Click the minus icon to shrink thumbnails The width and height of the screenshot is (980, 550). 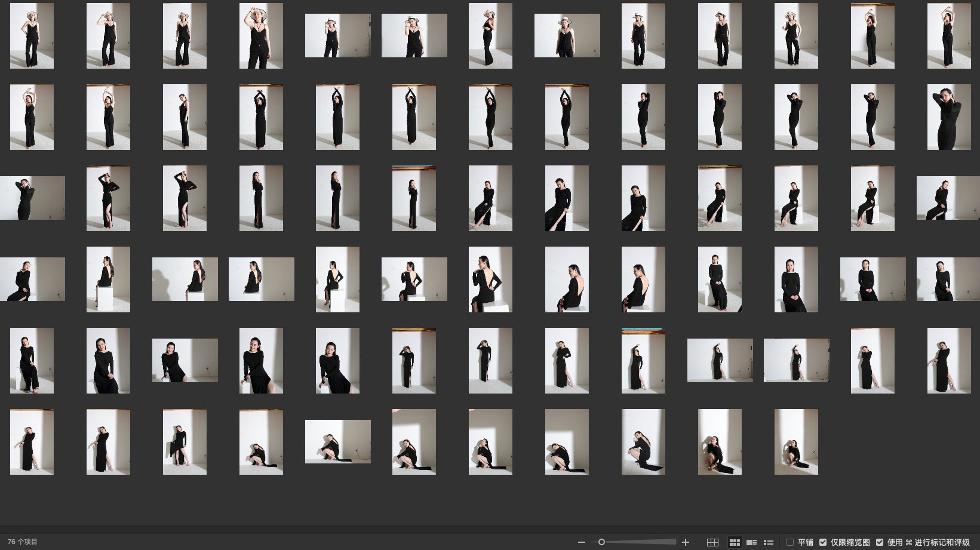[x=582, y=542]
